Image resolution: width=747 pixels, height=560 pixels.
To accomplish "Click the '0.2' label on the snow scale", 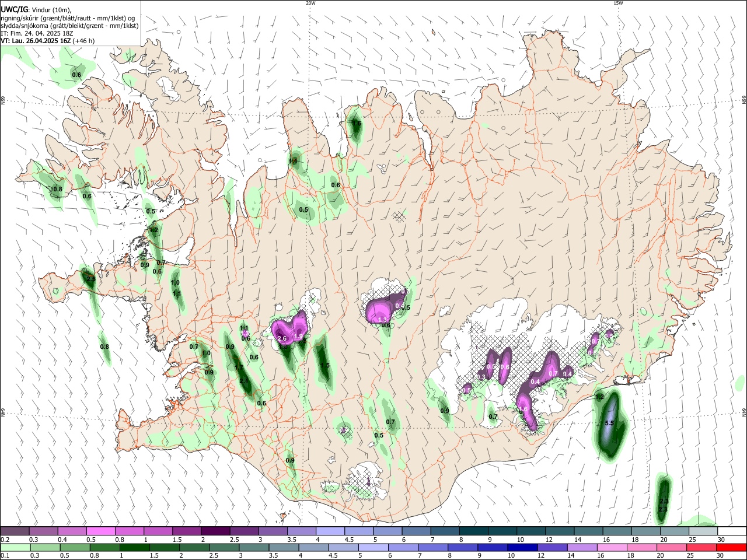I will coord(5,540).
